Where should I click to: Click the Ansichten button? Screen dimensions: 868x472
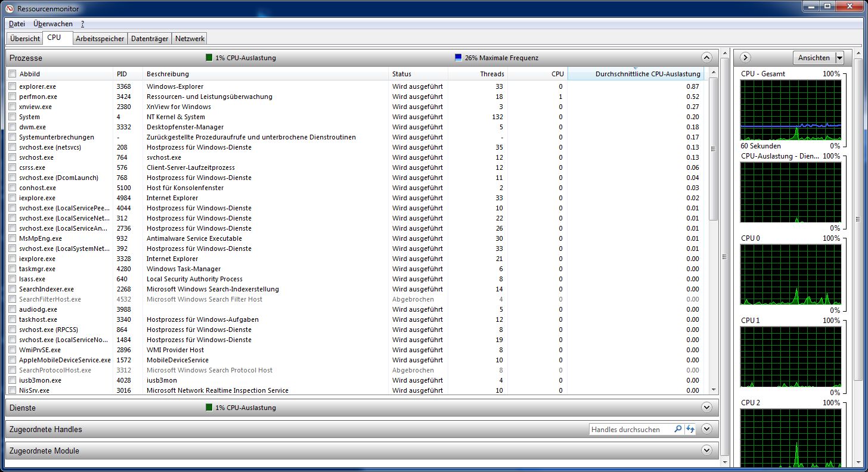[x=814, y=58]
